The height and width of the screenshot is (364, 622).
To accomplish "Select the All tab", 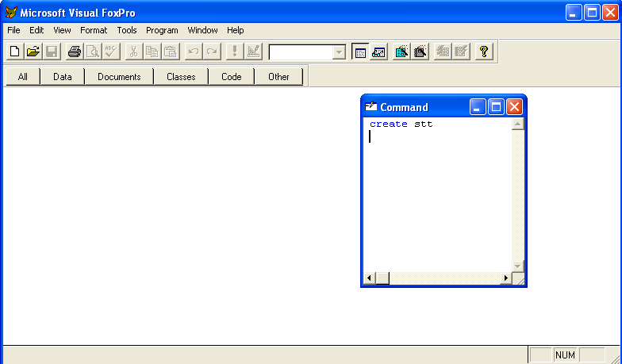I will pyautogui.click(x=22, y=76).
